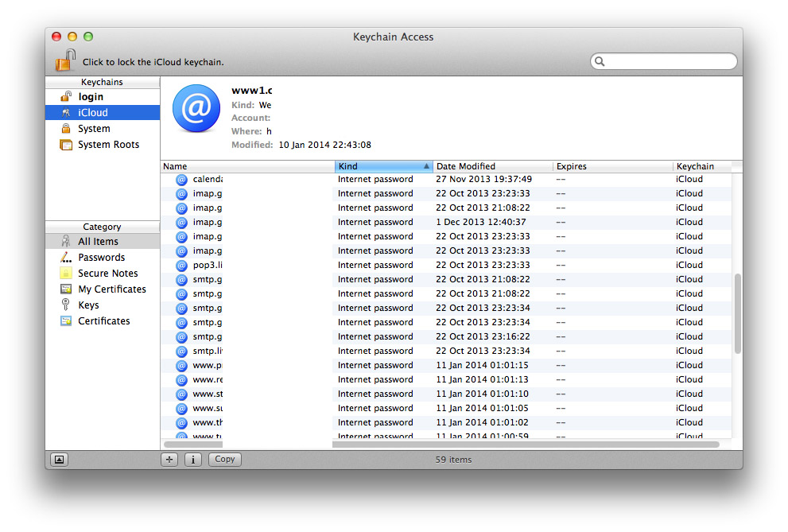Select the imap item modified 1 Dec 2013
The height and width of the screenshot is (532, 788).
(x=446, y=222)
